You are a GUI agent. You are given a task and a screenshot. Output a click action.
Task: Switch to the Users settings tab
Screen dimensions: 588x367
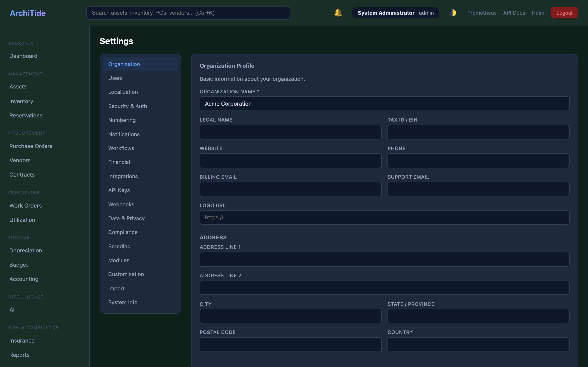coord(115,78)
